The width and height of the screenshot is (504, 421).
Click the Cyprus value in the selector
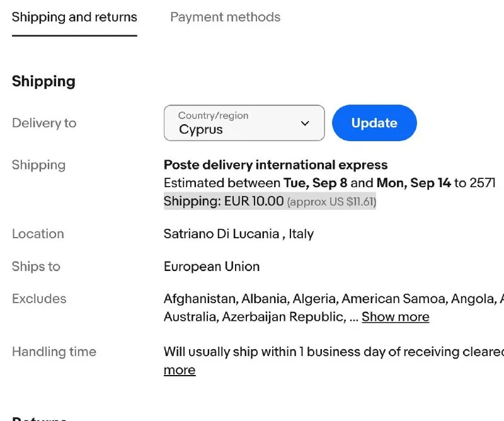click(x=201, y=130)
